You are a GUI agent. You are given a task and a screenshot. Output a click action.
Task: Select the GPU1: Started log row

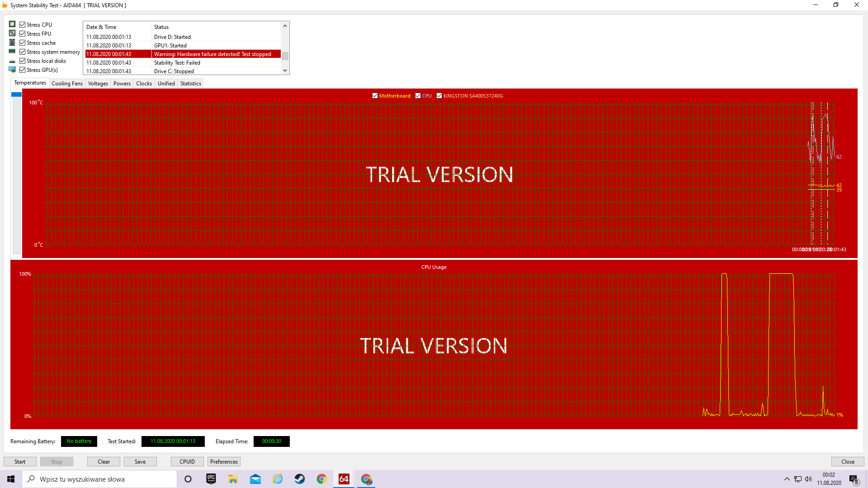pyautogui.click(x=183, y=46)
